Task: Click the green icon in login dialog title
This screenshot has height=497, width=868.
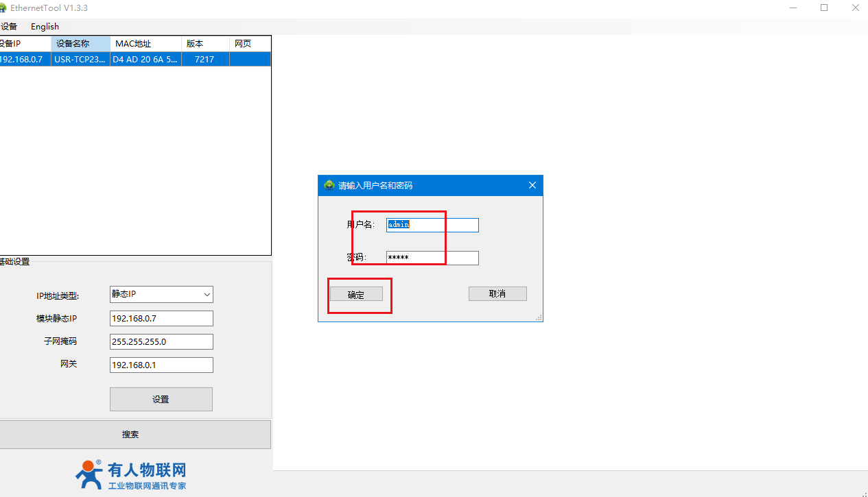Action: [x=329, y=186]
